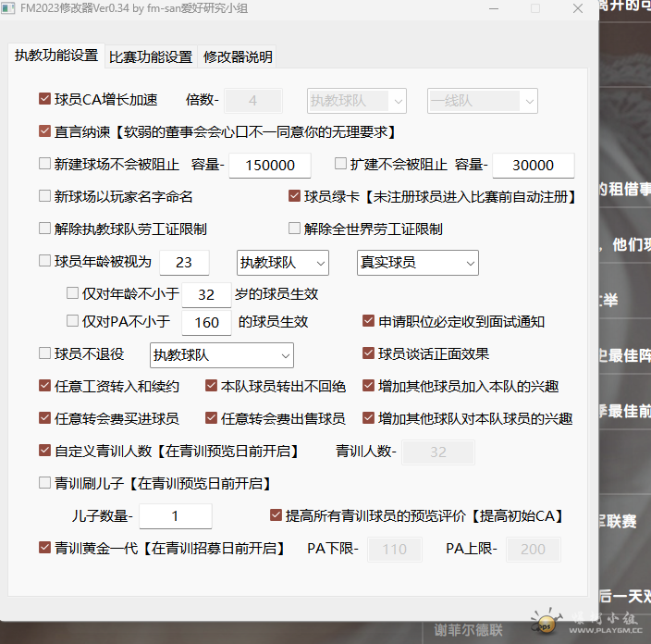Switch to the 比赛功能设置 tab

(x=150, y=57)
